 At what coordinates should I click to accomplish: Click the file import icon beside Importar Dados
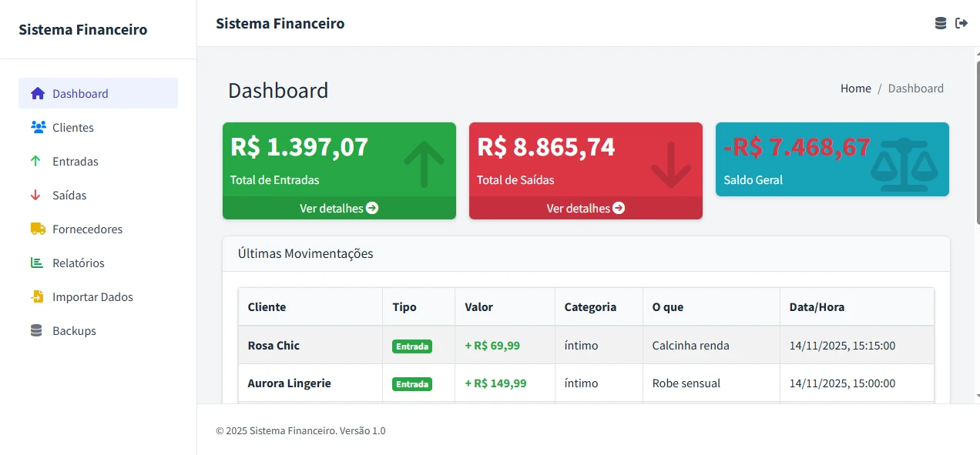point(37,297)
